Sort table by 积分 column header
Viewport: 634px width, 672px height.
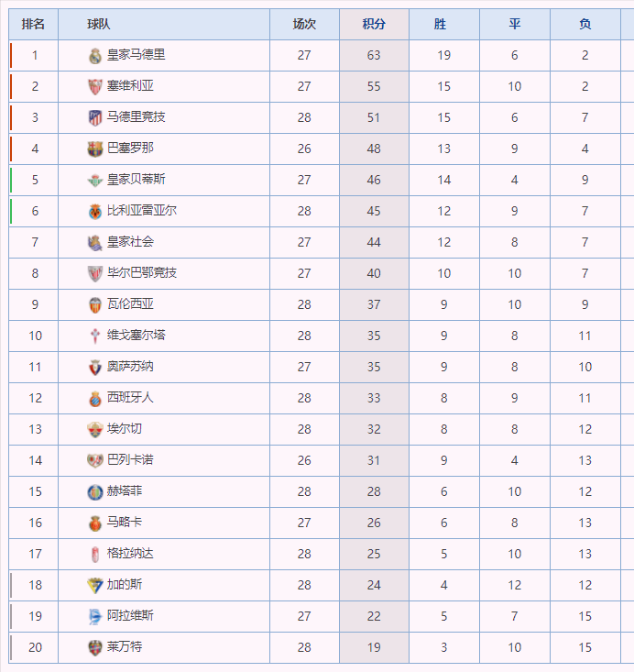[x=374, y=25]
